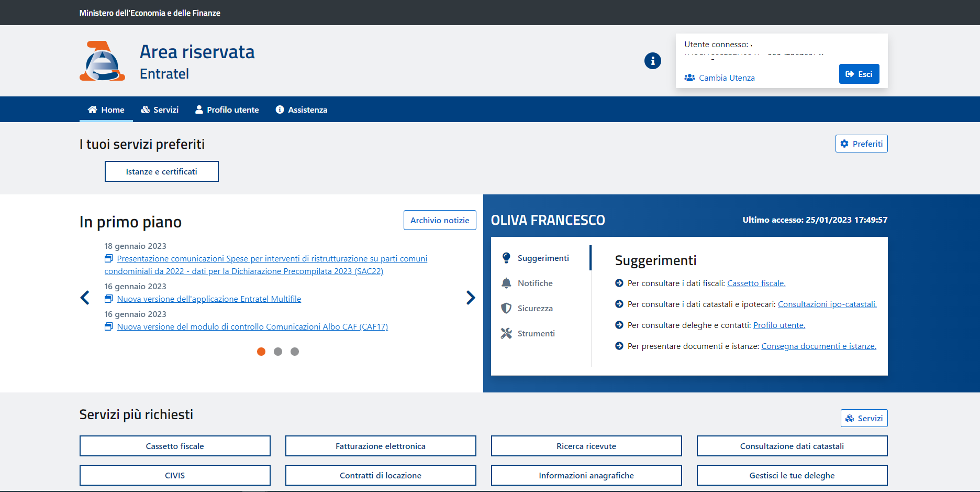980x492 pixels.
Task: Open the Consultazioni ipo-catastali link
Action: click(827, 304)
